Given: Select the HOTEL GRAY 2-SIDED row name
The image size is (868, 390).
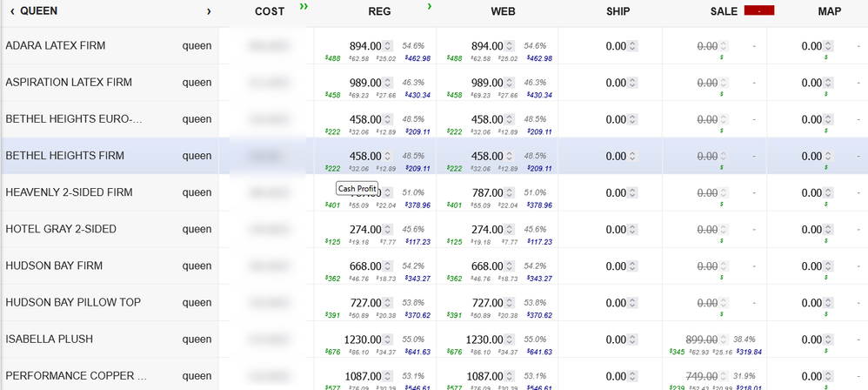Looking at the screenshot, I should [61, 229].
